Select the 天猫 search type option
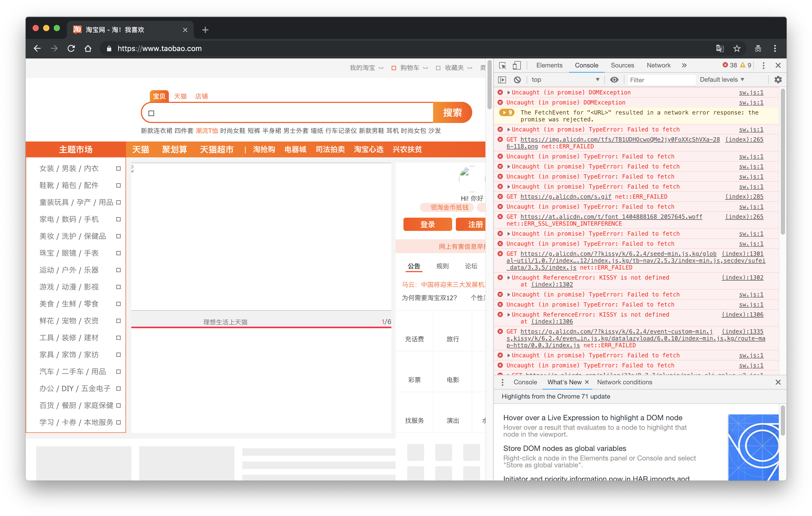The height and width of the screenshot is (516, 812). point(180,97)
